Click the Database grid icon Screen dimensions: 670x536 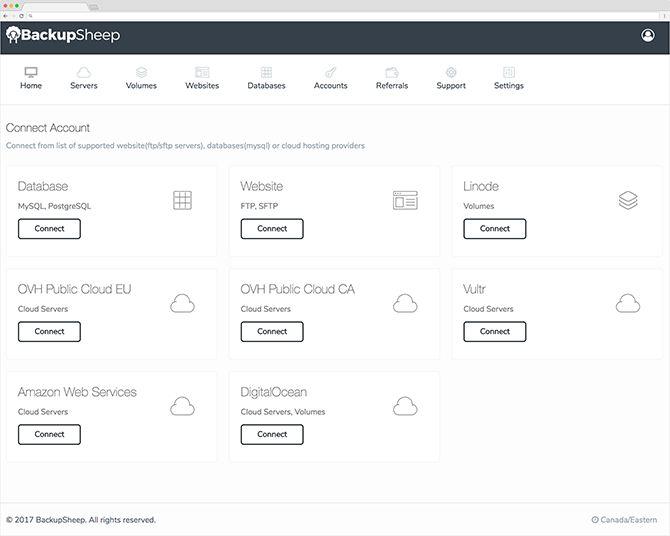(x=182, y=200)
